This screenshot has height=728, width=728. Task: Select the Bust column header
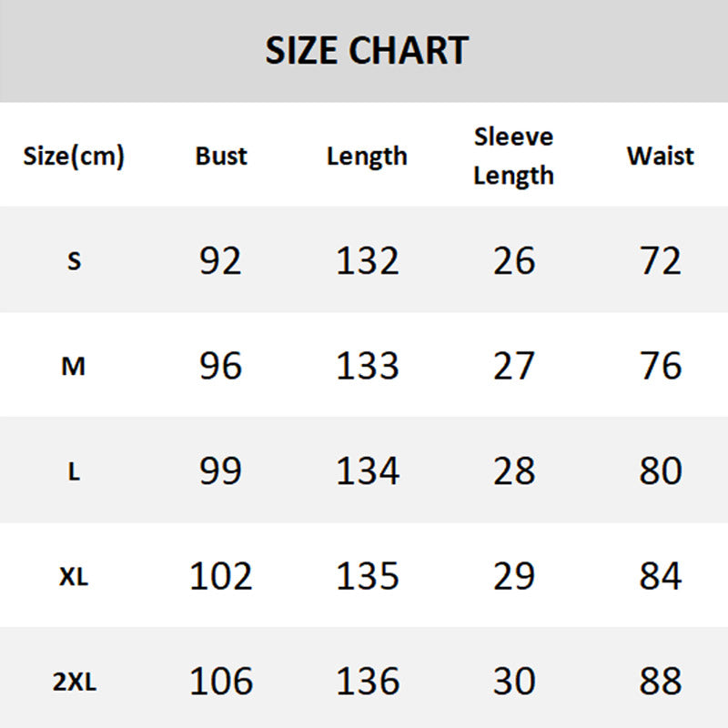221,157
